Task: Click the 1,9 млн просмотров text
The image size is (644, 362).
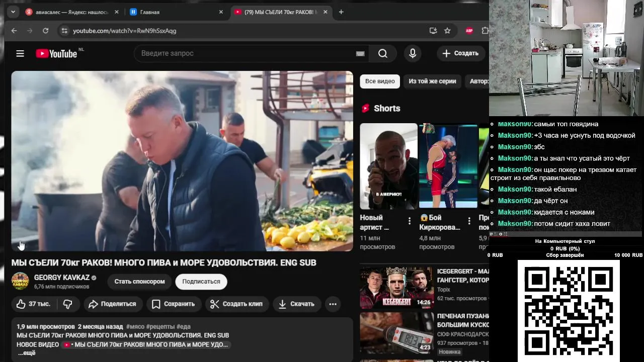Action: point(46,326)
